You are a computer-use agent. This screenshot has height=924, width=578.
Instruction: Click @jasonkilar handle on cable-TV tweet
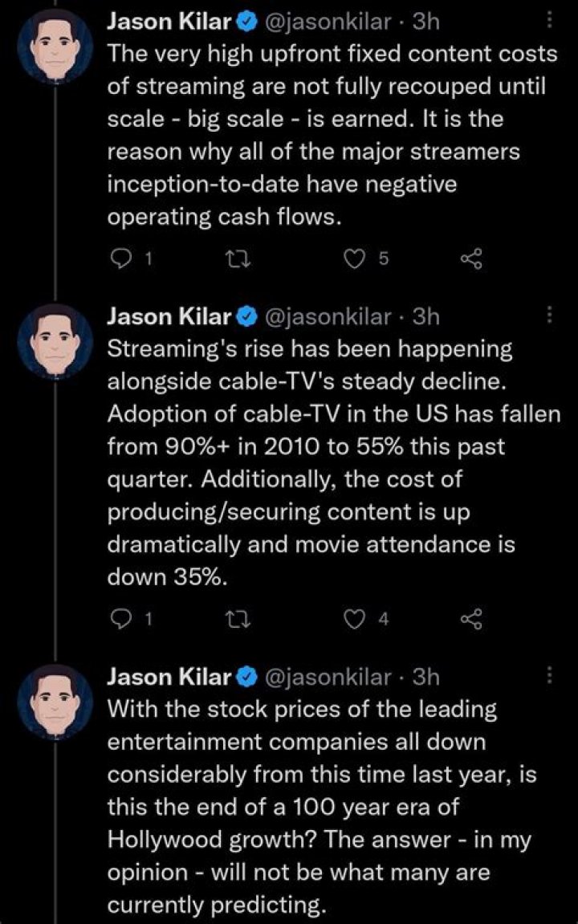pos(328,316)
